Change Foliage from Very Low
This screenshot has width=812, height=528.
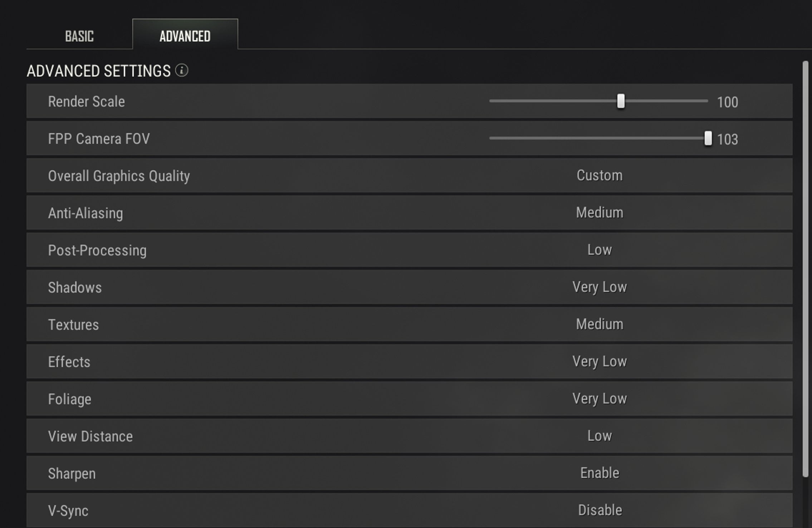coord(599,399)
